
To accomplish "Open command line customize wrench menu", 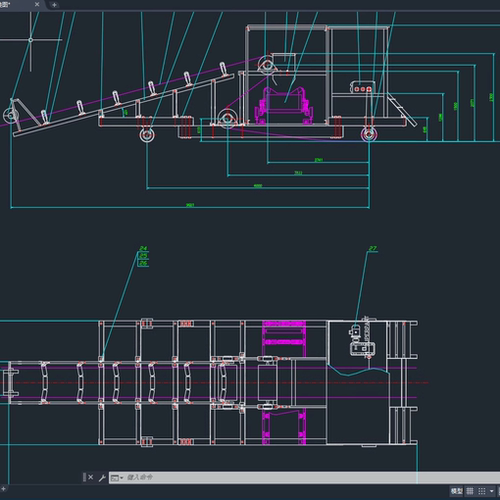I will (x=102, y=478).
